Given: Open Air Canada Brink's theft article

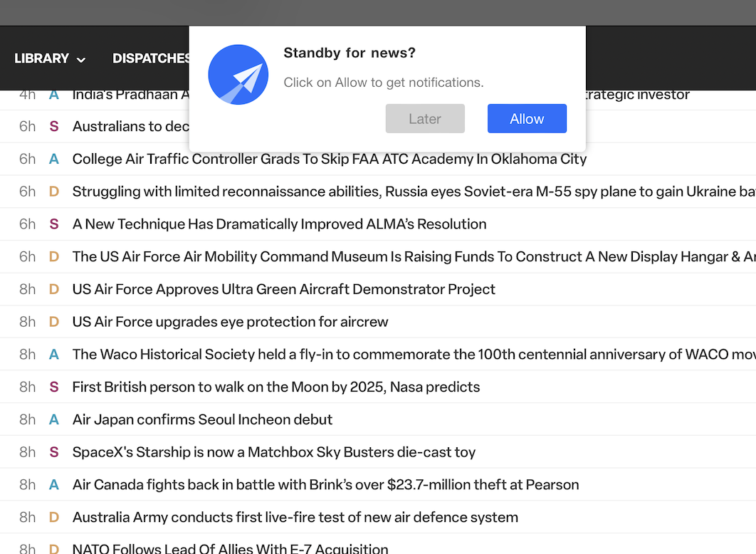Looking at the screenshot, I should (325, 484).
